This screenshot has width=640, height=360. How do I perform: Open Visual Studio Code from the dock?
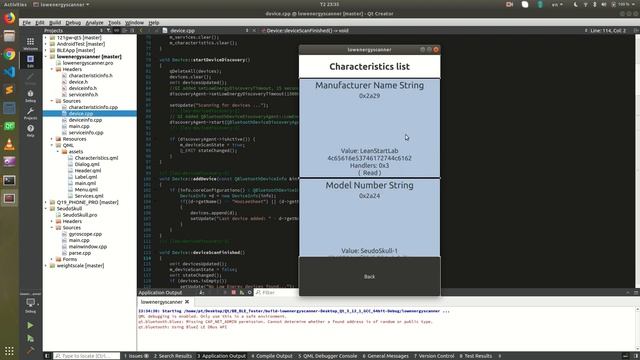pyautogui.click(x=9, y=72)
